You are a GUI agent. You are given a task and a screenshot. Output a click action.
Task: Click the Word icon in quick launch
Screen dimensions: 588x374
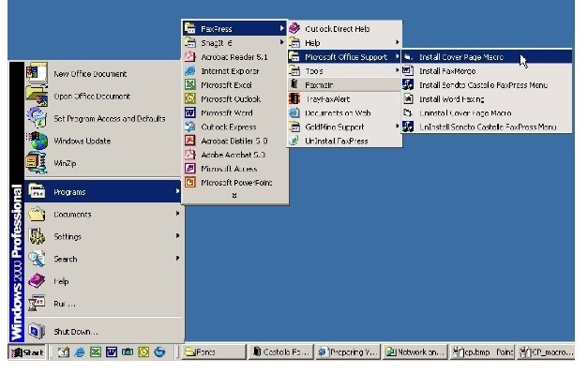click(112, 352)
